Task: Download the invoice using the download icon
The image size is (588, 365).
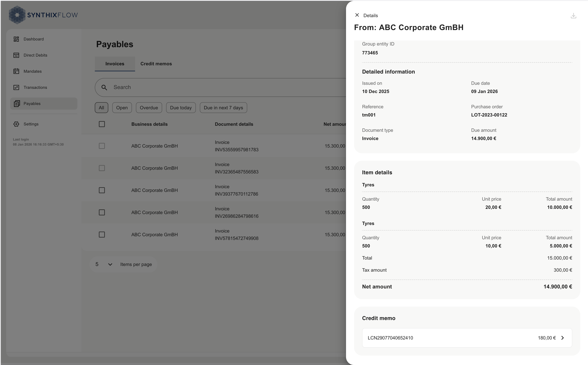Action: click(573, 16)
